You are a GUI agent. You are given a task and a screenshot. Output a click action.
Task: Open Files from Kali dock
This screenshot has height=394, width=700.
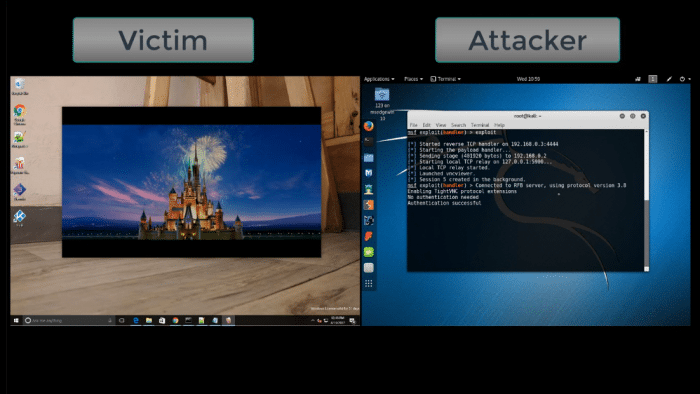coord(369,158)
